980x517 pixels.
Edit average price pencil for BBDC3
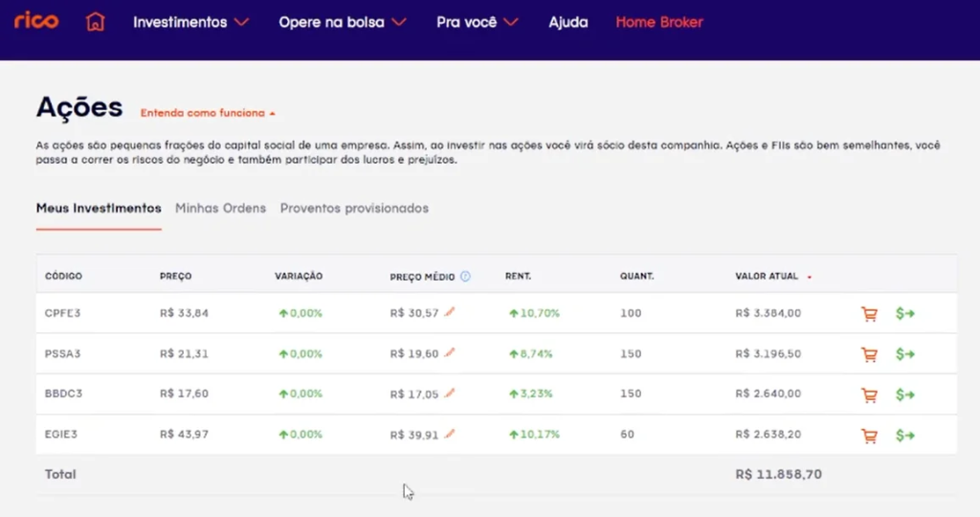[450, 393]
